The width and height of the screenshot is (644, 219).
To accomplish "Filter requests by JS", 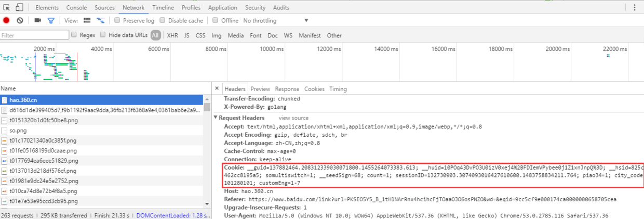I will point(187,35).
